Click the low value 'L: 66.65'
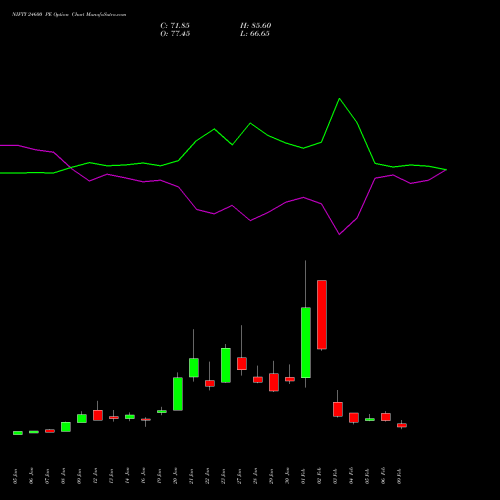The width and height of the screenshot is (500, 500). pyautogui.click(x=255, y=34)
